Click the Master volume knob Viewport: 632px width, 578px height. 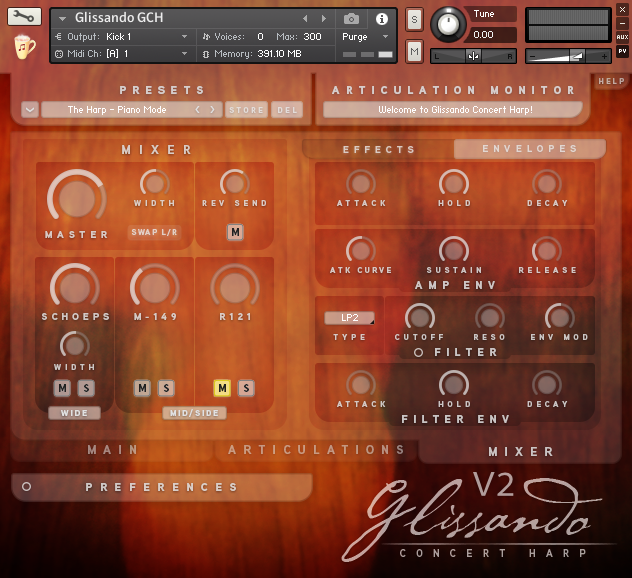point(77,198)
